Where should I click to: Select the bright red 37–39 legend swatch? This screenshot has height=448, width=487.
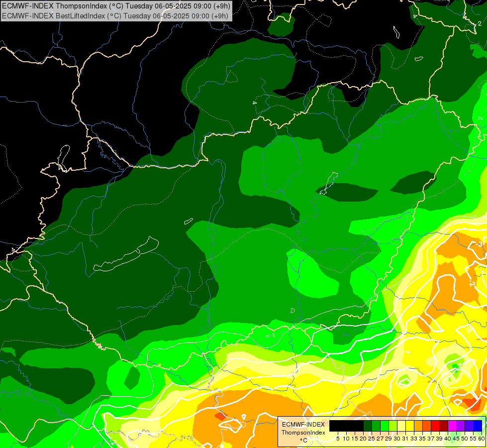coord(435,426)
